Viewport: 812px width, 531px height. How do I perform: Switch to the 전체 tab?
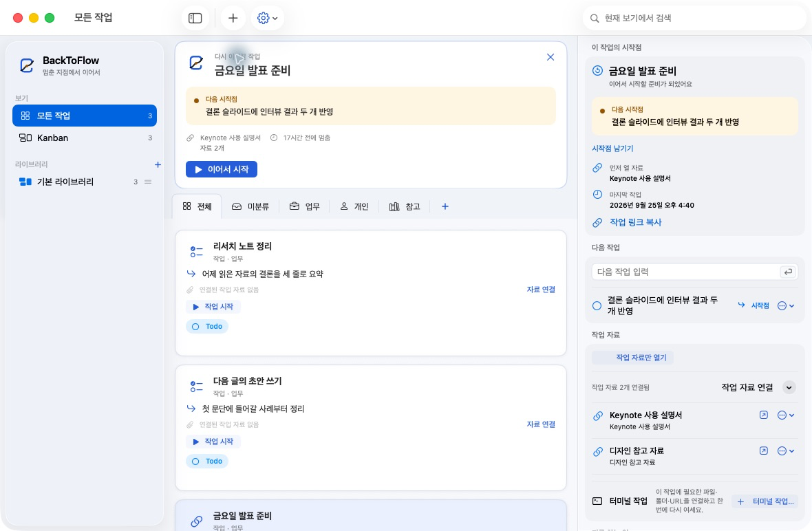tap(197, 206)
